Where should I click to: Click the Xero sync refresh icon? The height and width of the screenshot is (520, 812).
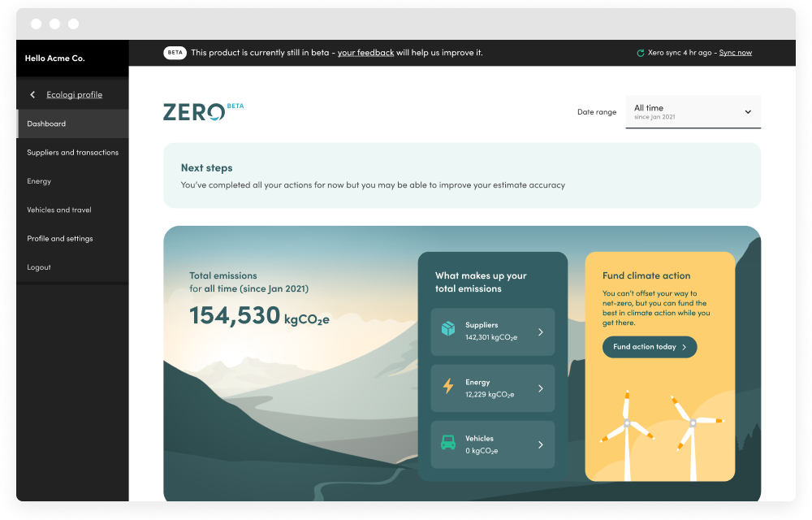coord(641,53)
